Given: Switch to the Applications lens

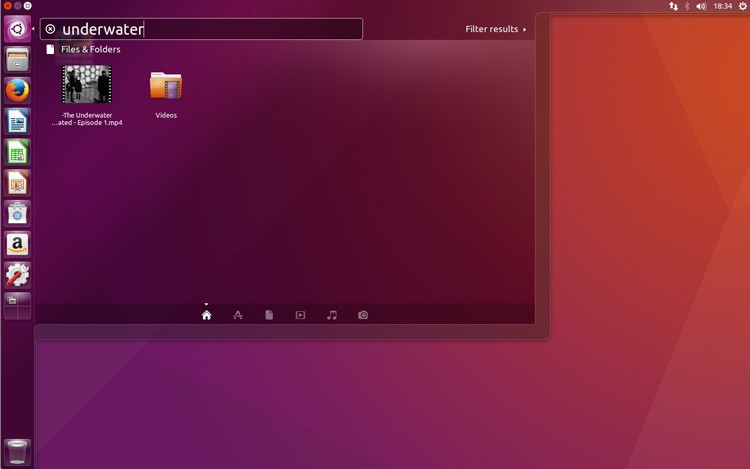Looking at the screenshot, I should coord(238,315).
